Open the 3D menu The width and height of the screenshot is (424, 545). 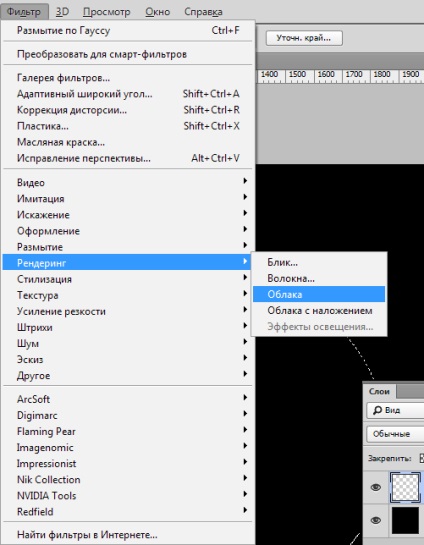[x=63, y=12]
